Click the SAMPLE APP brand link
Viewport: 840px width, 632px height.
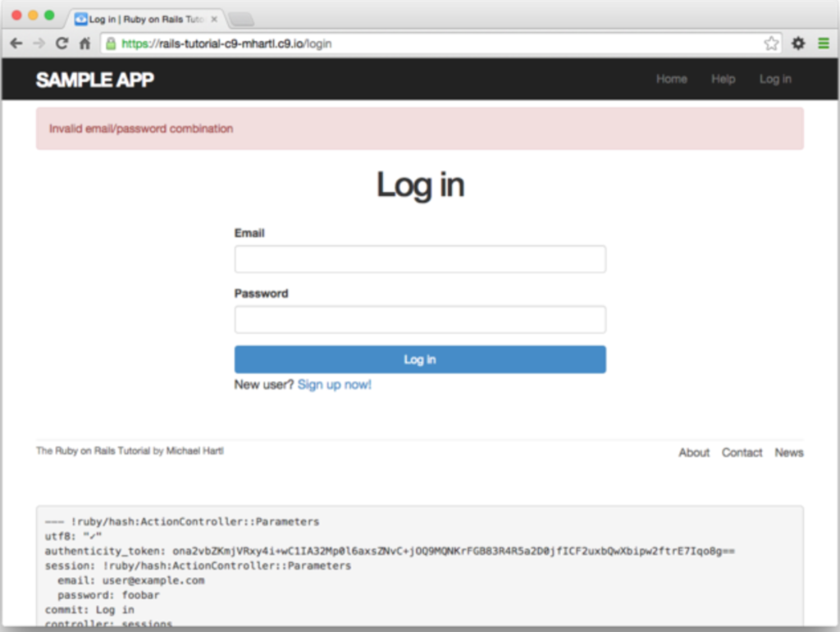pyautogui.click(x=94, y=79)
